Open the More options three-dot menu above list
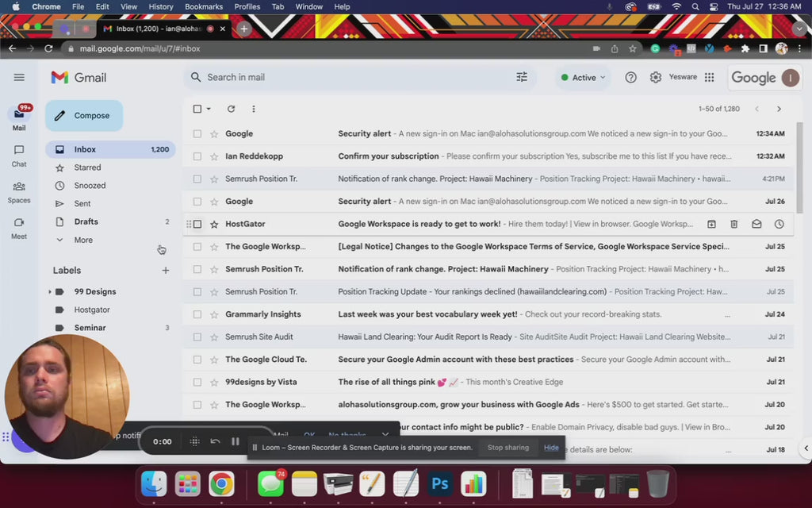Screen dimensions: 812x508 click(x=253, y=109)
